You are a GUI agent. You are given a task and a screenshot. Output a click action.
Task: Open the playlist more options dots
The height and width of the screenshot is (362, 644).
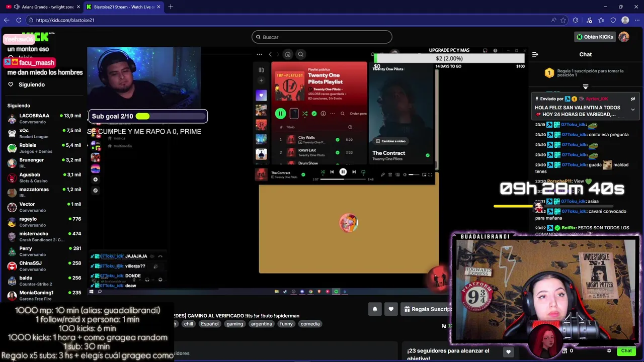332,114
